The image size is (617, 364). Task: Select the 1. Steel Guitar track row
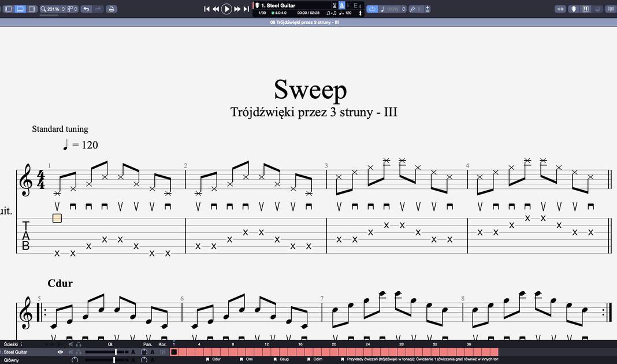click(23, 352)
